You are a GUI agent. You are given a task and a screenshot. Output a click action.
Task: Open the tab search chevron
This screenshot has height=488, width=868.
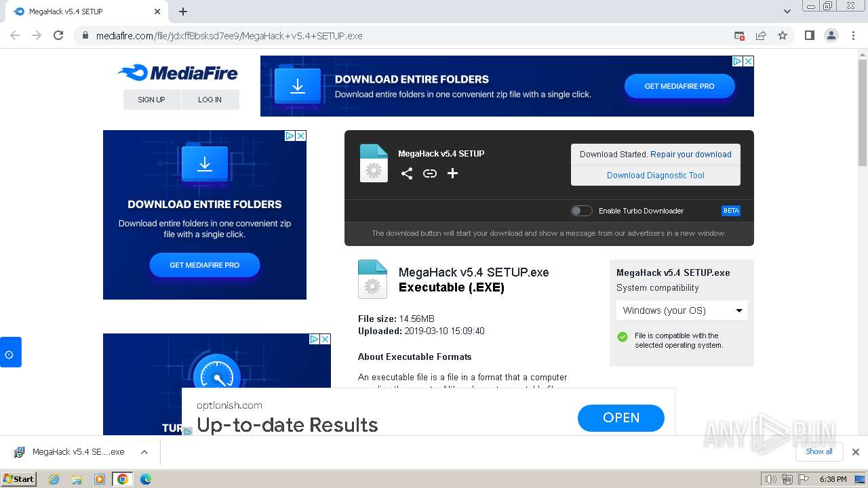coord(787,12)
